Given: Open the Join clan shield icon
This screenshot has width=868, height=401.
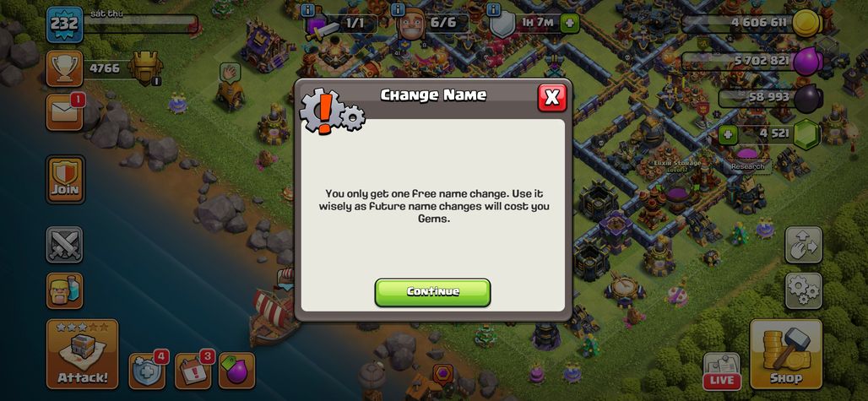Looking at the screenshot, I should pyautogui.click(x=65, y=179).
